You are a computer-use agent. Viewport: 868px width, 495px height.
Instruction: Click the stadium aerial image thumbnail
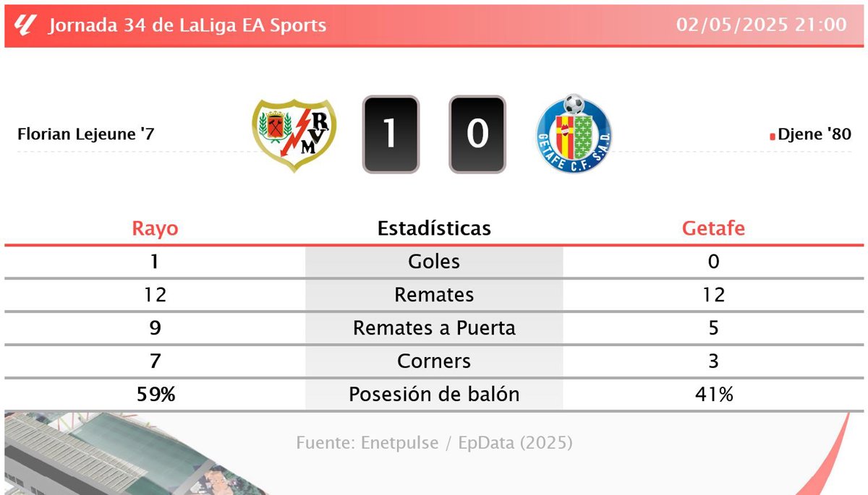[109, 455]
